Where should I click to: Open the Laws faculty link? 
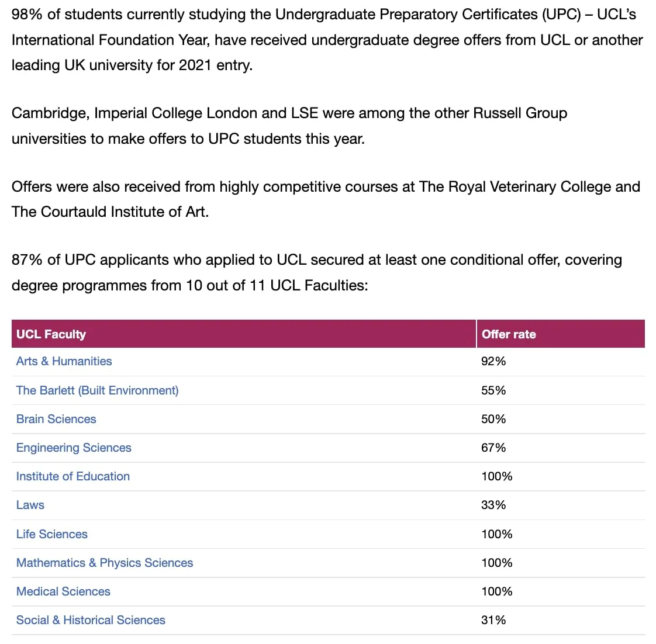30,505
